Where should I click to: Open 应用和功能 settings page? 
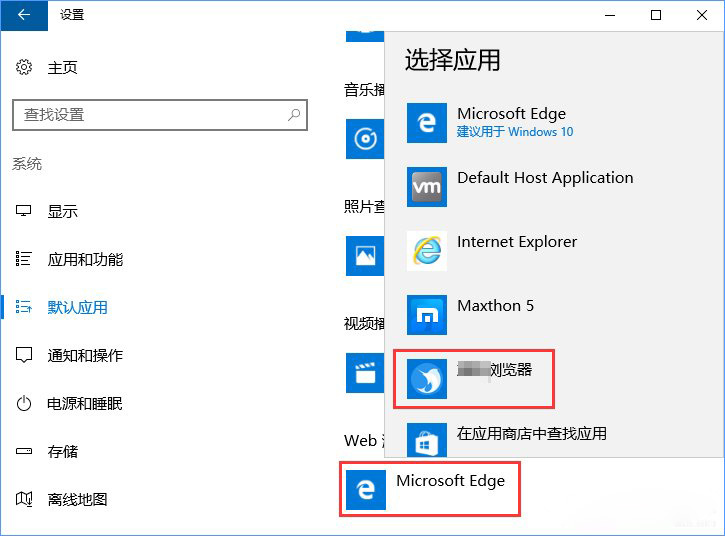click(x=85, y=259)
